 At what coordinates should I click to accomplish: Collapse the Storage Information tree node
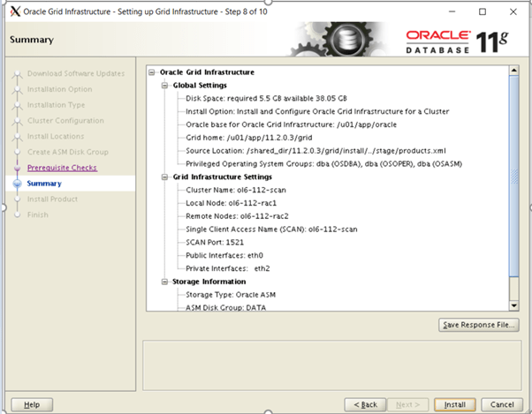pyautogui.click(x=164, y=282)
